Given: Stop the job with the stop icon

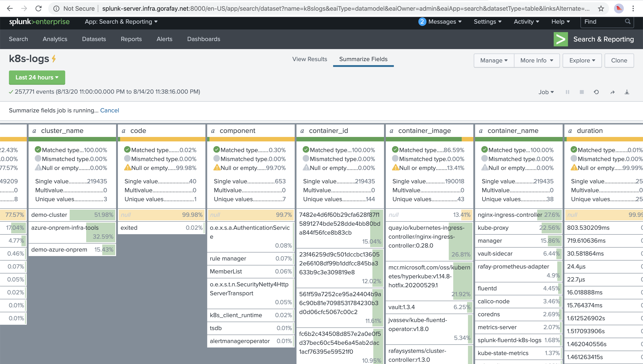Looking at the screenshot, I should tap(582, 92).
